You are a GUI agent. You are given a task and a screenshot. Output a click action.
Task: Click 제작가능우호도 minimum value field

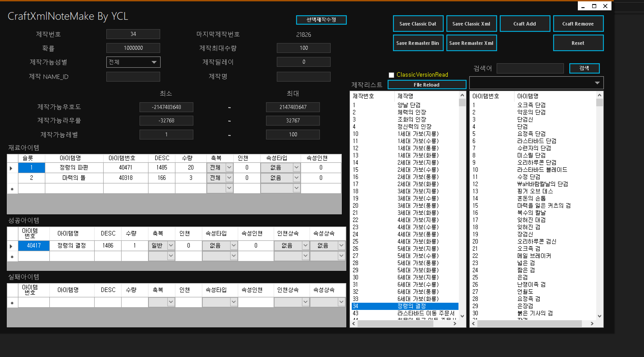point(166,107)
